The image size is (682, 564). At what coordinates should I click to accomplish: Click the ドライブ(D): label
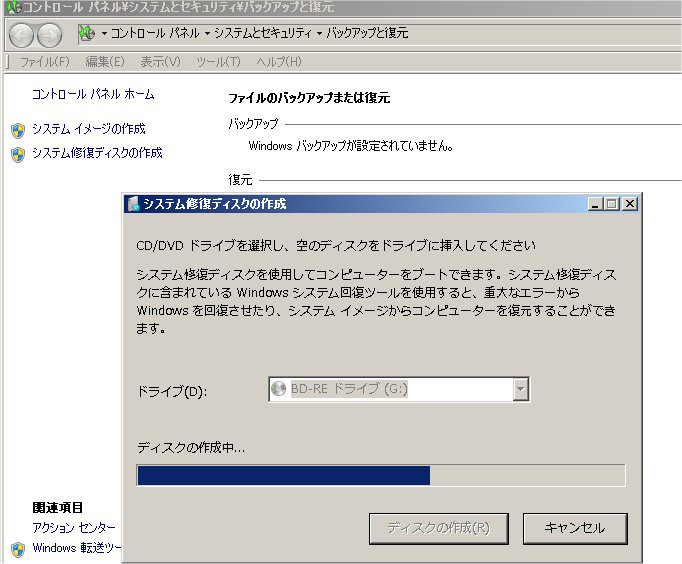click(x=172, y=391)
